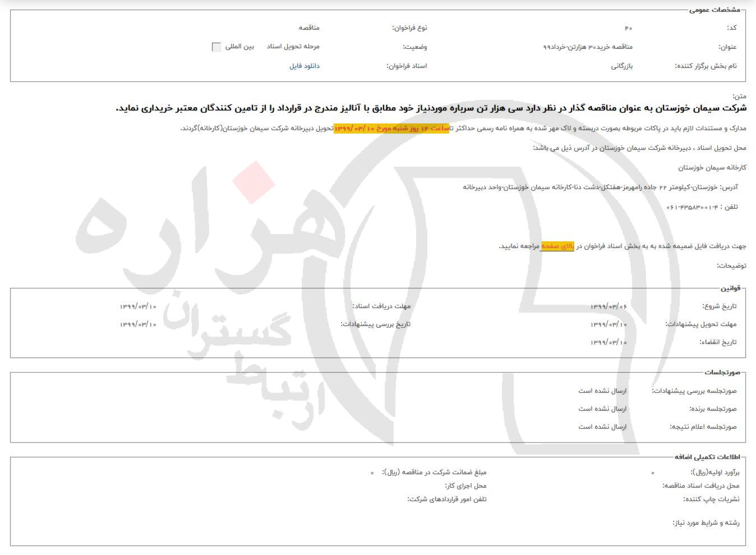Select the تاریخ بررسی پیشنهادات date value

click(138, 324)
